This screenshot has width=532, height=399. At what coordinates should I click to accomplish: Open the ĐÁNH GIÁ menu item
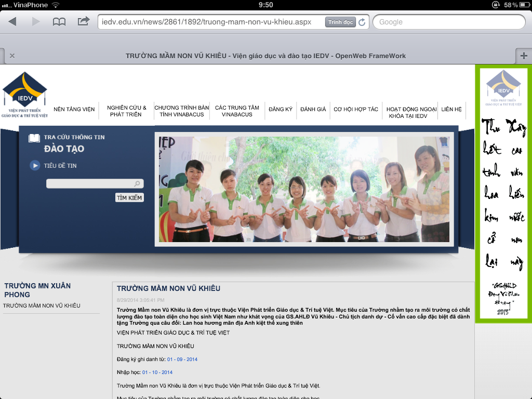[313, 109]
